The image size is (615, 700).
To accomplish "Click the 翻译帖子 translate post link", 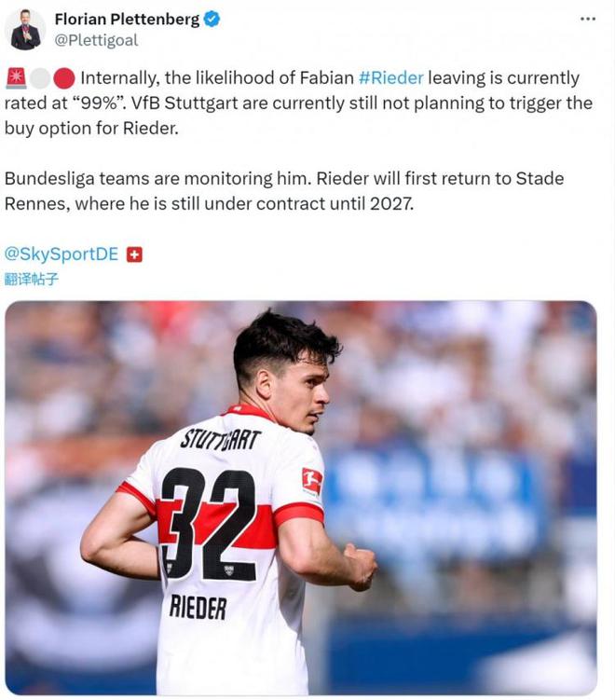I will coord(32,278).
